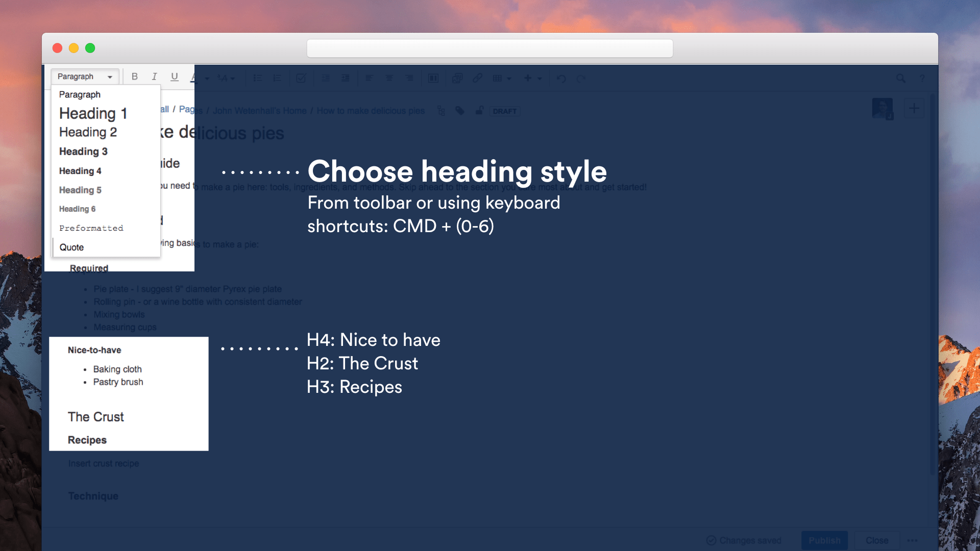The height and width of the screenshot is (551, 980).
Task: Insert a bulleted list
Action: point(258,78)
